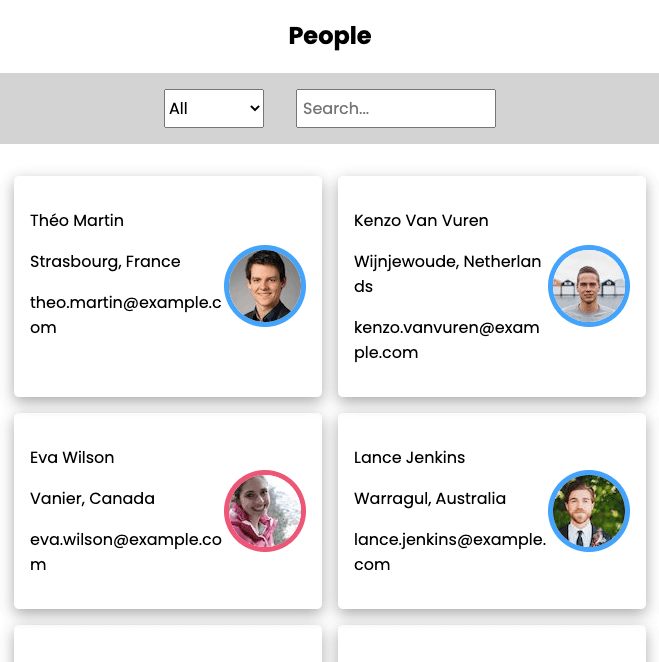
Task: Click the eva.wilson@example.com email
Action: pyautogui.click(x=126, y=552)
